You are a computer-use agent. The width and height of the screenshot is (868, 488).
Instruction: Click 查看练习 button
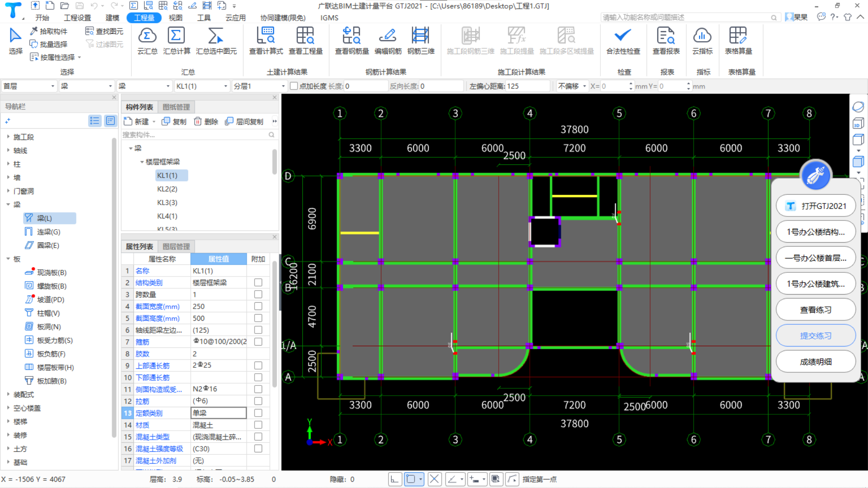(816, 310)
